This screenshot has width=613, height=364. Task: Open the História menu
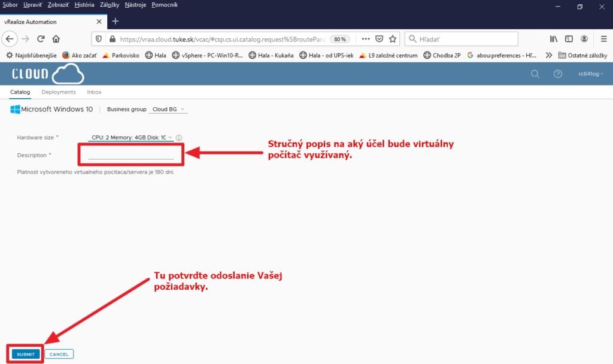click(84, 5)
